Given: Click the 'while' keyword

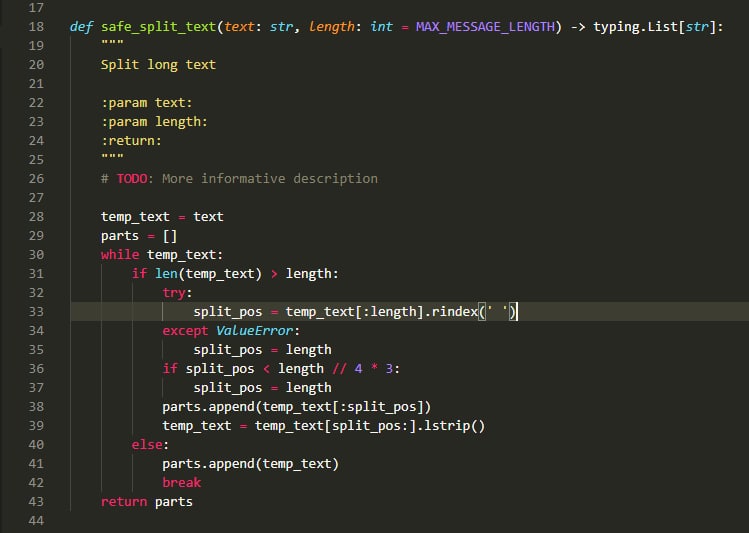Looking at the screenshot, I should tap(120, 255).
